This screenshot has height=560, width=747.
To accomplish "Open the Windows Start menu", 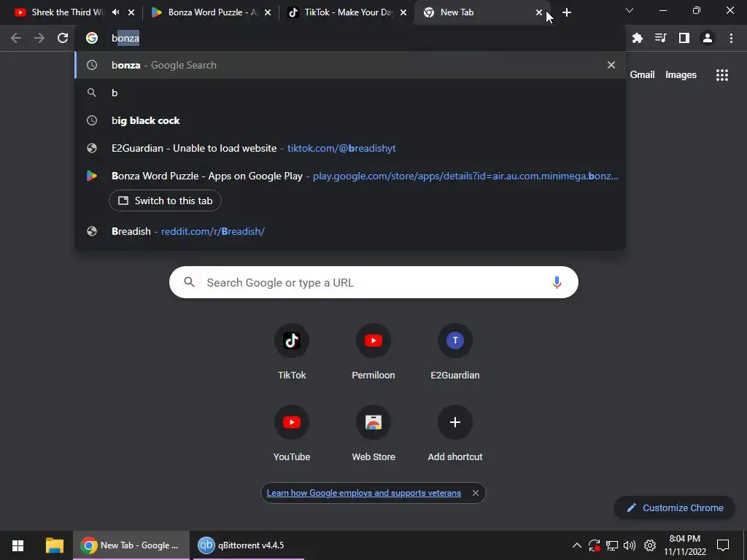I will (18, 545).
